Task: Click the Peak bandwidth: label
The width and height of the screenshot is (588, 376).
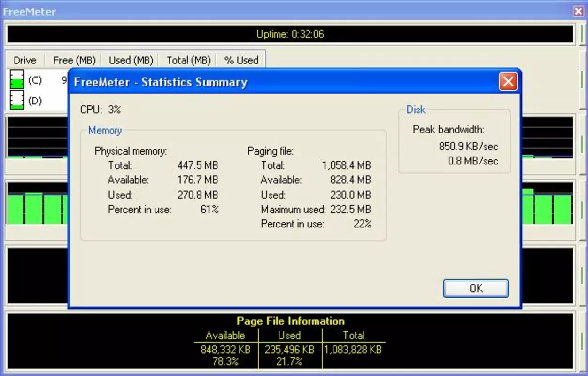Action: pyautogui.click(x=449, y=129)
